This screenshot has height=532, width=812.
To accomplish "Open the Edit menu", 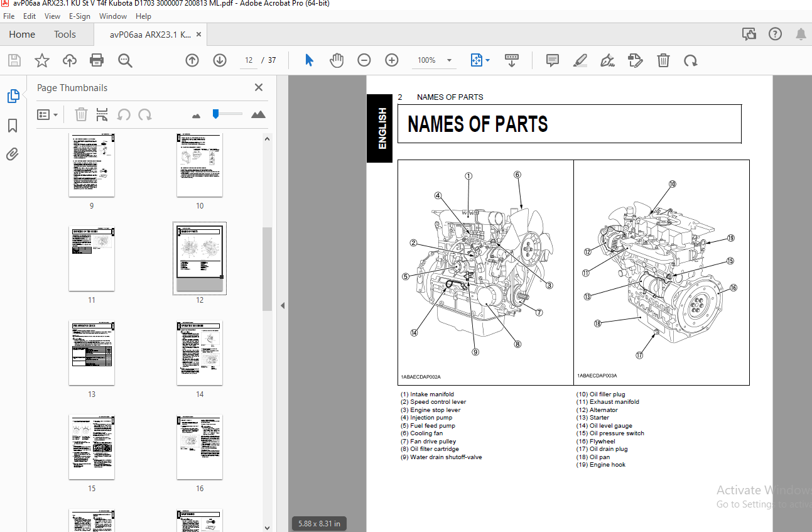I will pyautogui.click(x=30, y=16).
